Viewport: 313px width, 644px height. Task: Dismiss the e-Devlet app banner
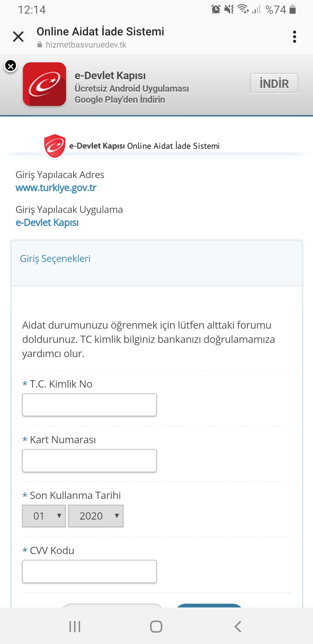11,66
